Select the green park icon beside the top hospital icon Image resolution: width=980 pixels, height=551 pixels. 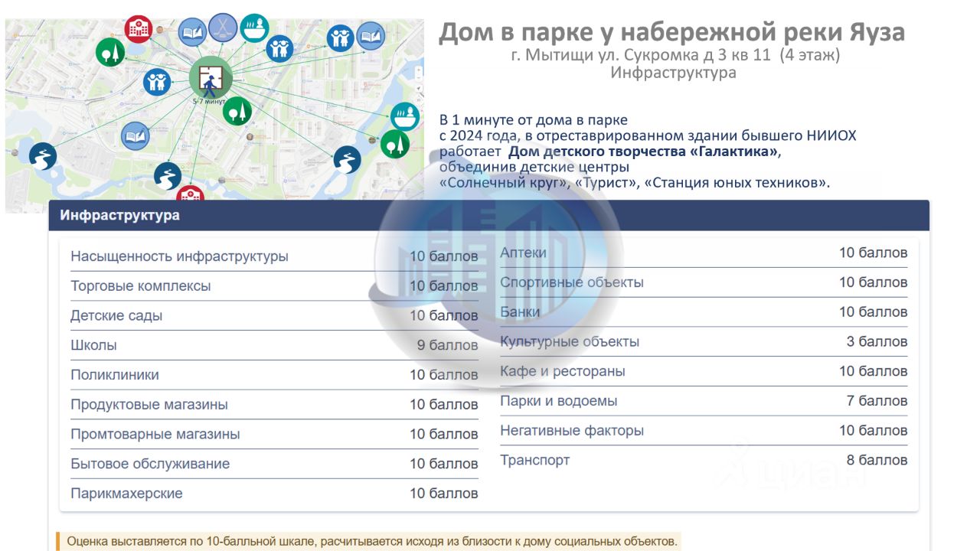pyautogui.click(x=110, y=52)
